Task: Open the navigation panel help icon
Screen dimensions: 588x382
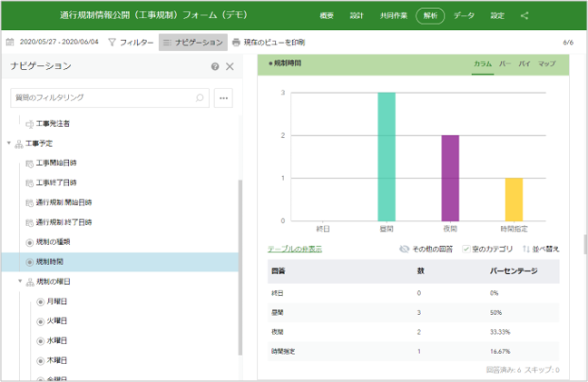Action: click(215, 66)
